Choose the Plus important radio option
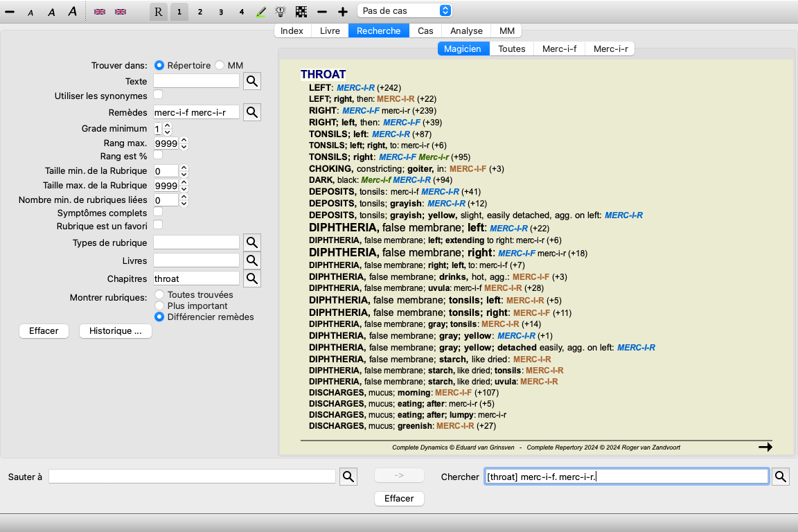Screen dimensions: 798x532 pos(159,305)
